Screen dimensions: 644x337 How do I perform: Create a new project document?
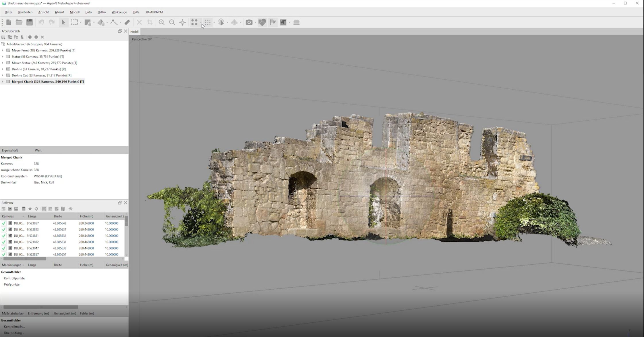[x=9, y=22]
